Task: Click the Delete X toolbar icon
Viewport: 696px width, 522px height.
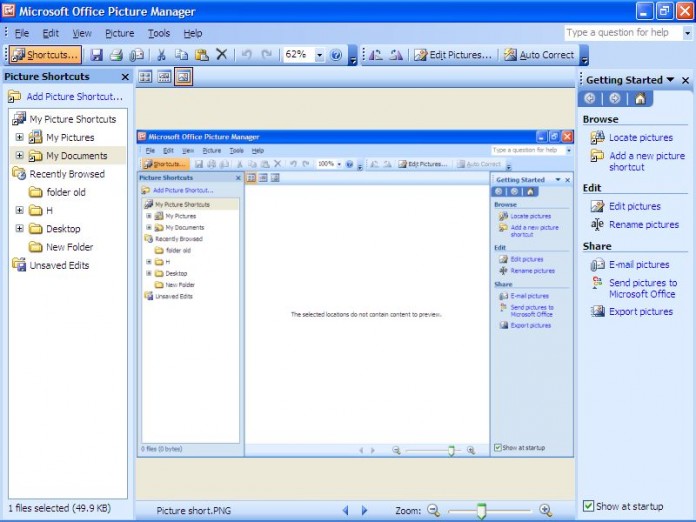Action: [221, 55]
